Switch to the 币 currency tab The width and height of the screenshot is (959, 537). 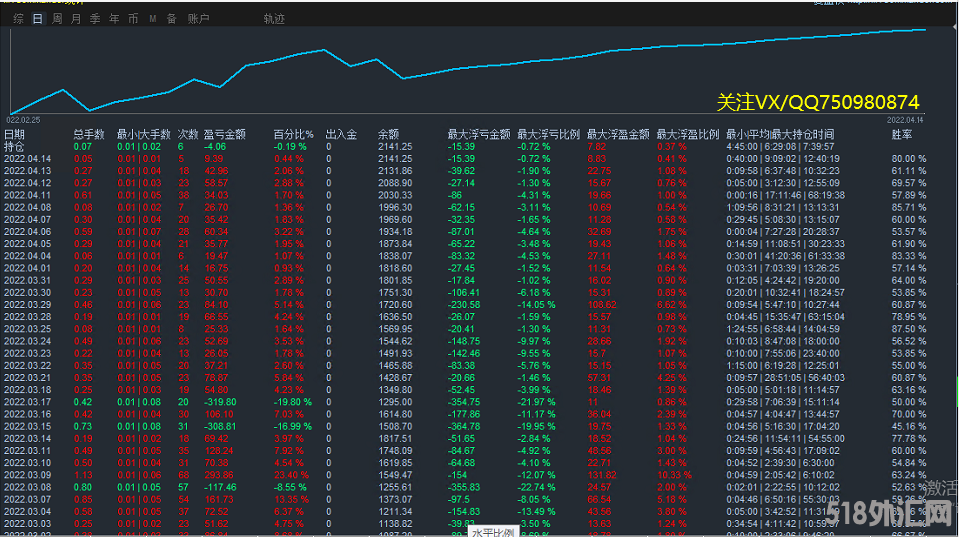click(132, 19)
